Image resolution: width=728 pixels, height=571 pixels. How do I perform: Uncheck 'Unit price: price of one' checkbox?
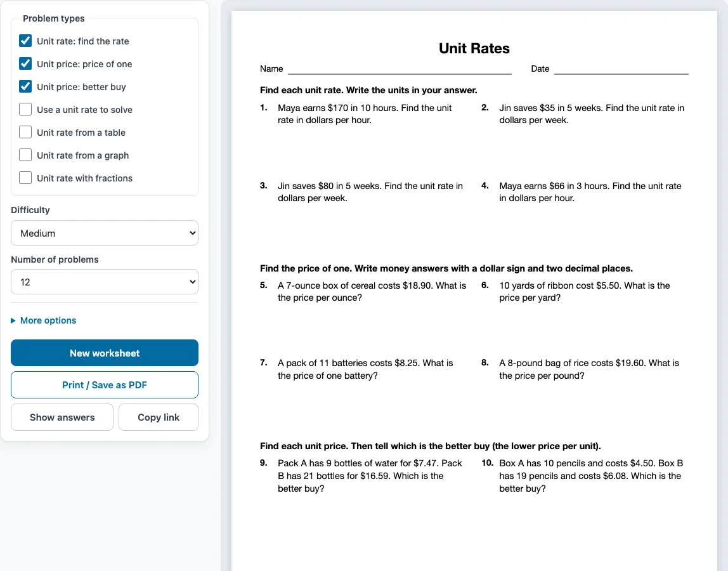(25, 63)
